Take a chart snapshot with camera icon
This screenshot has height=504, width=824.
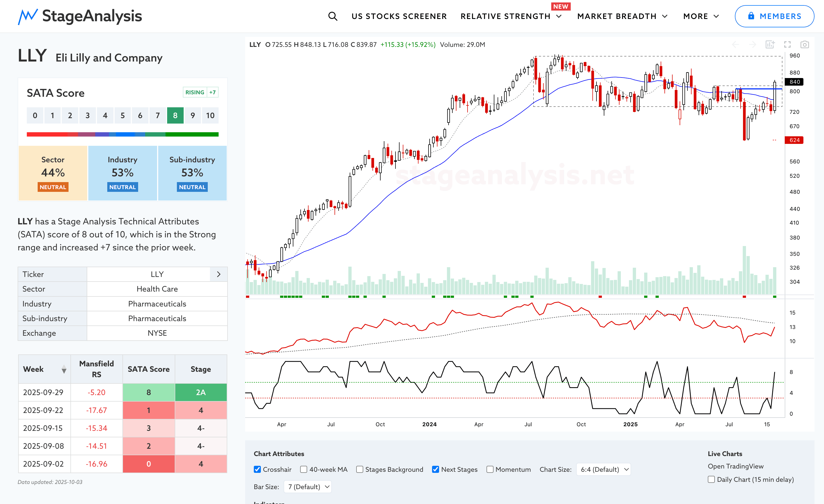tap(804, 44)
